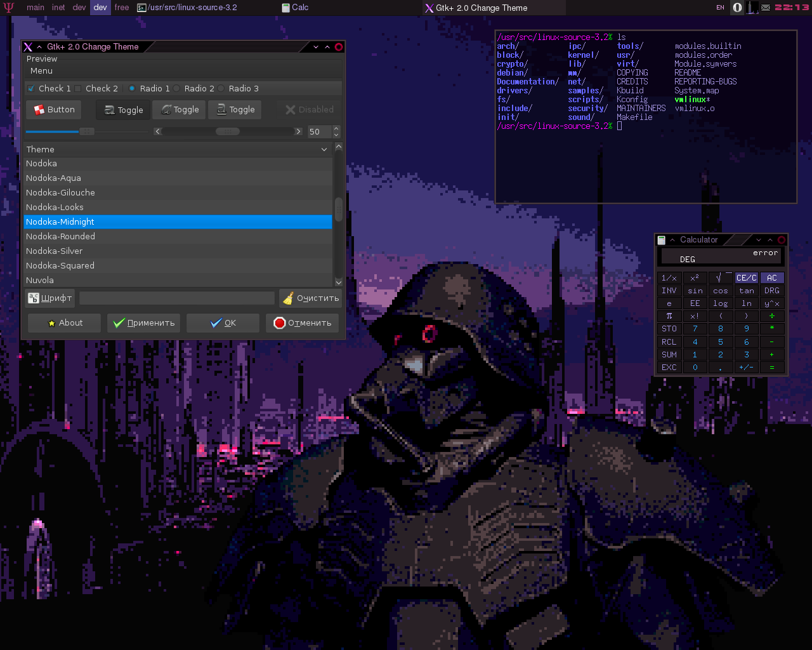Click the square root key in Calculator
Image resolution: width=812 pixels, height=650 pixels.
pos(721,278)
